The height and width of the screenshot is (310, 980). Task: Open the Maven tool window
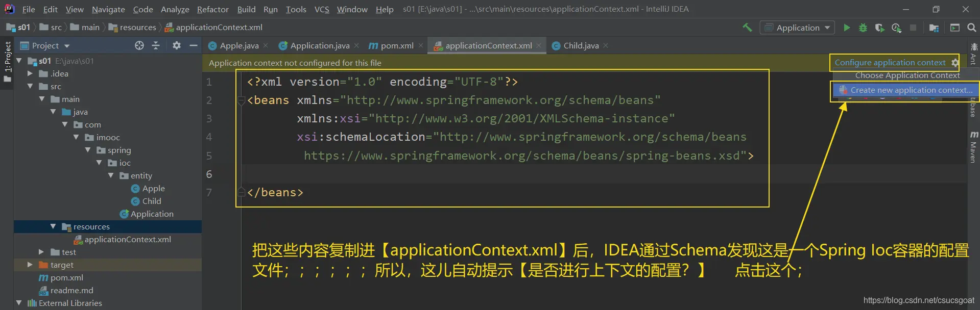974,147
